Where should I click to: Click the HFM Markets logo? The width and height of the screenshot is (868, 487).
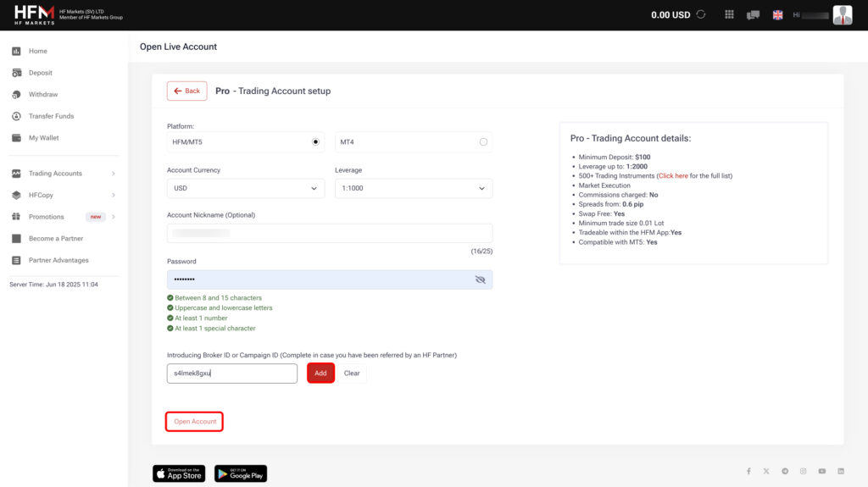point(34,15)
